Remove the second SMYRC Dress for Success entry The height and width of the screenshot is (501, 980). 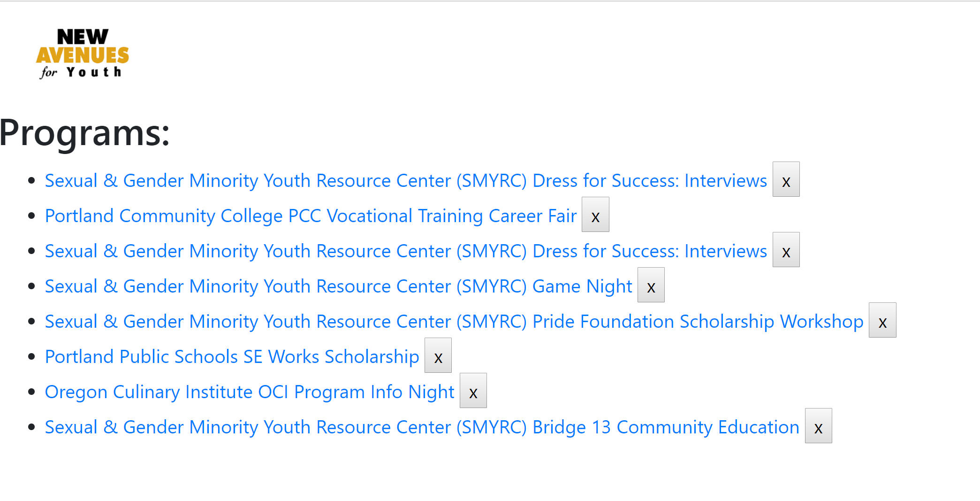[x=786, y=250]
